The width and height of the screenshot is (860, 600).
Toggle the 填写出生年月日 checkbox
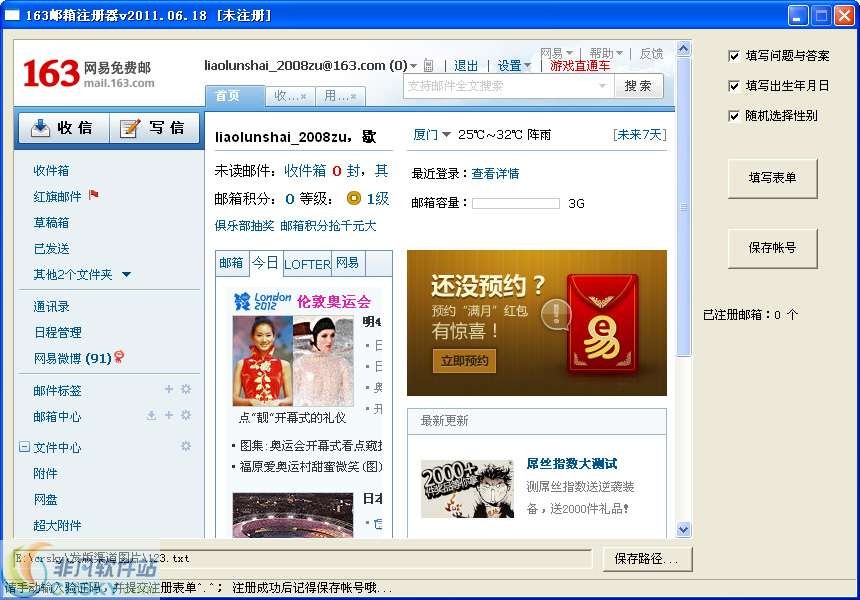coord(734,86)
